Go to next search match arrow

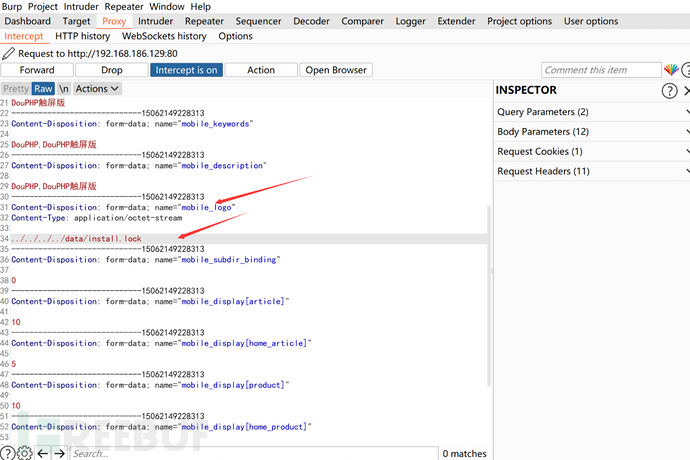[59, 453]
